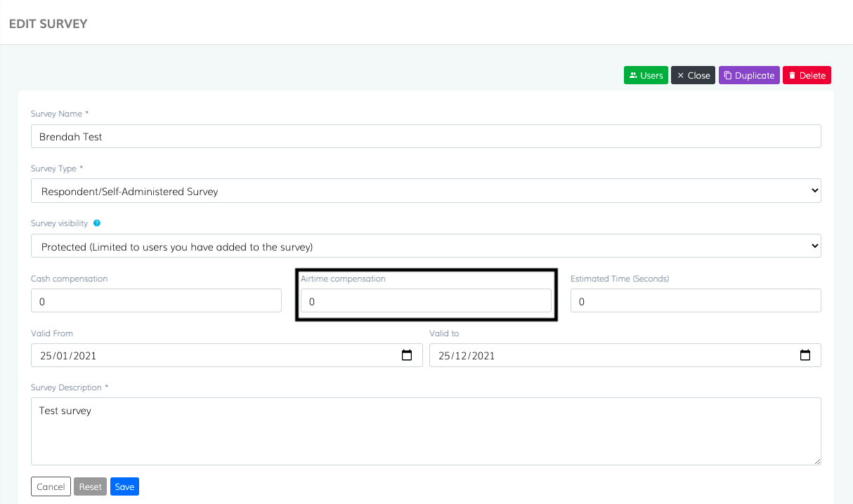Expand the Survey Type dropdown
853x504 pixels.
coord(426,191)
